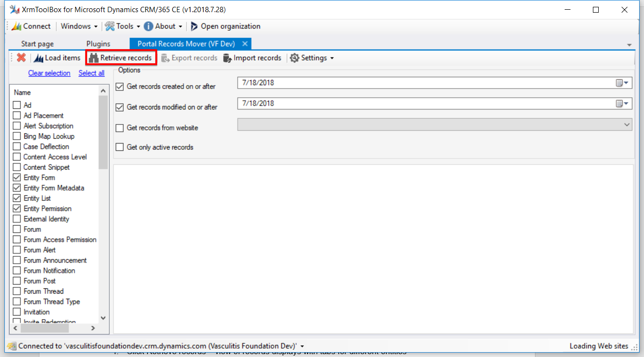The image size is (644, 357).
Task: Toggle Get records from website checkbox
Action: (x=120, y=128)
